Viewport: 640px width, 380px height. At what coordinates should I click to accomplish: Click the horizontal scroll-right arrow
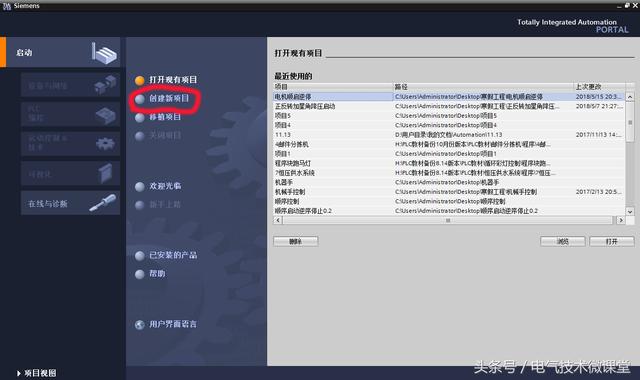click(621, 220)
